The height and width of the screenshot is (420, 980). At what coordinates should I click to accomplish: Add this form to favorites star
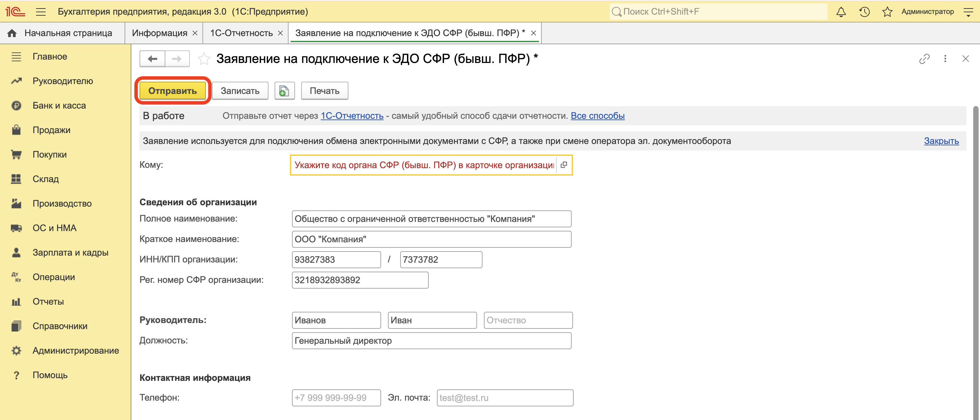[x=204, y=59]
